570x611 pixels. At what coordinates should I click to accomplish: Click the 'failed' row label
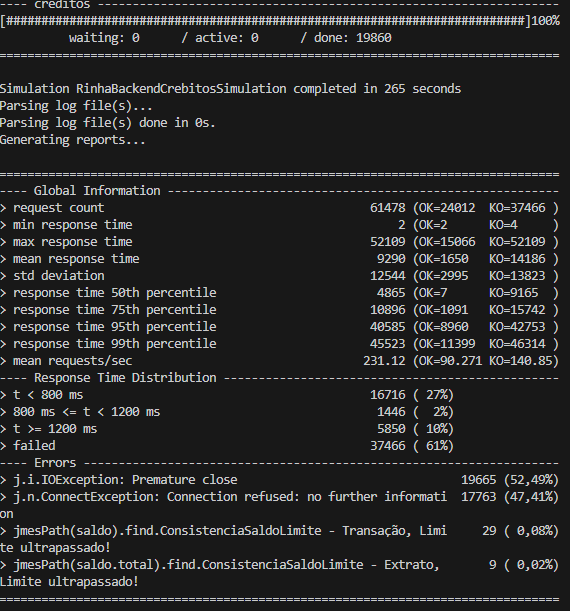click(34, 446)
